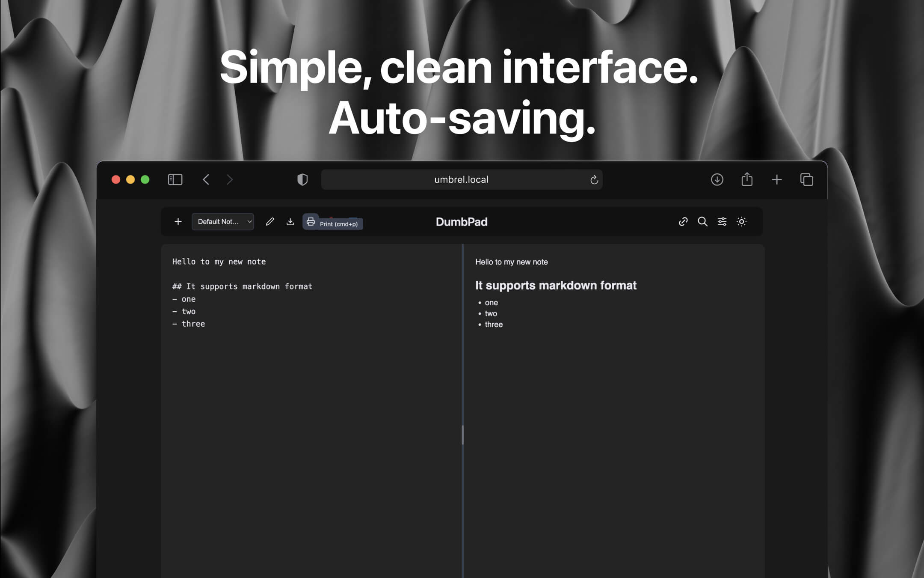The image size is (924, 578).
Task: Open Safari downloads list
Action: tap(717, 179)
